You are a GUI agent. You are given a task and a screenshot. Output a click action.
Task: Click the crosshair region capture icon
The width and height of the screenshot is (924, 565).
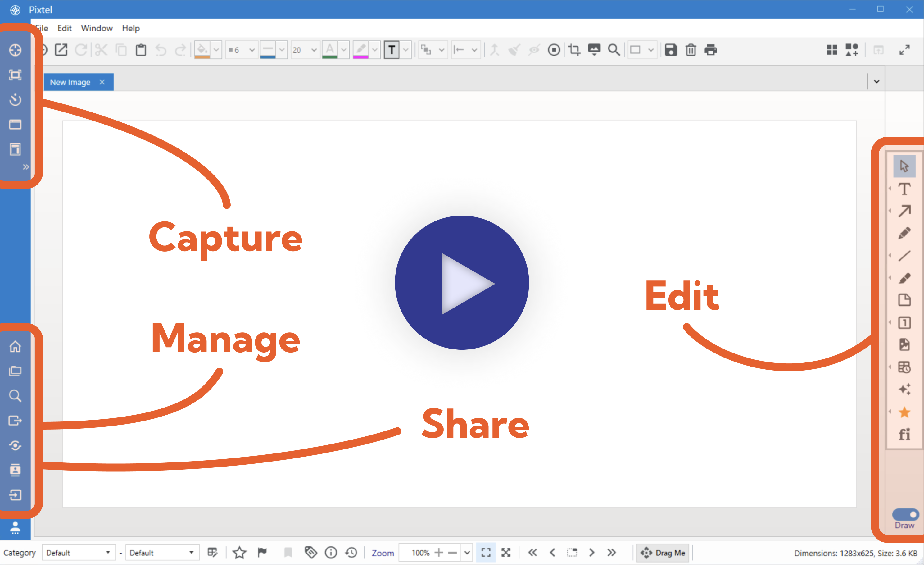(15, 50)
